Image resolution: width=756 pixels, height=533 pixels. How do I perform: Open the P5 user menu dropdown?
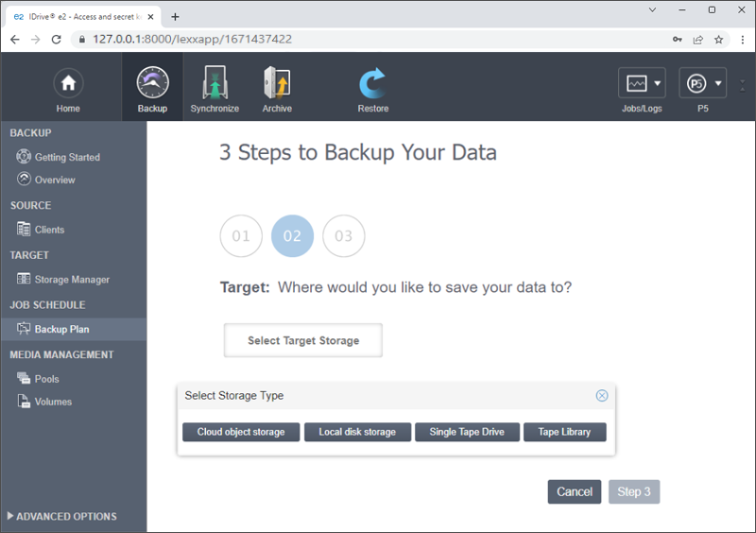pos(702,83)
